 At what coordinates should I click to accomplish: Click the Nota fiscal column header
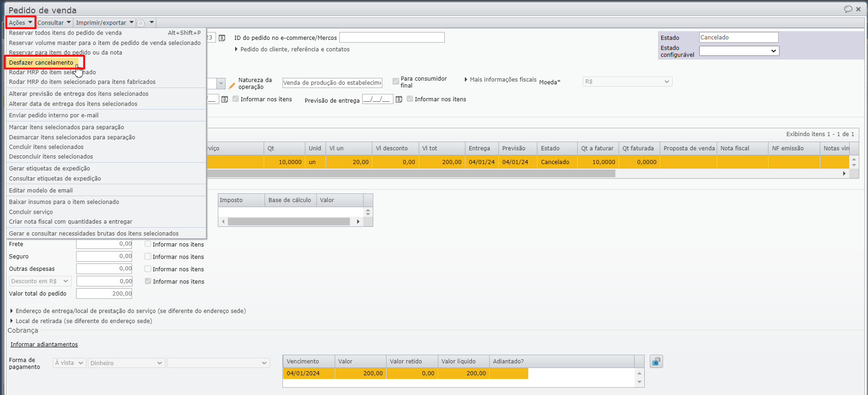click(x=743, y=148)
